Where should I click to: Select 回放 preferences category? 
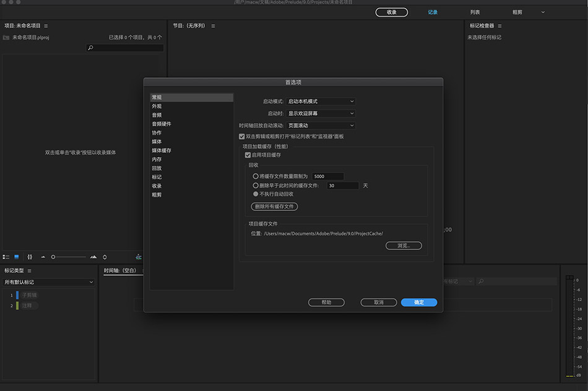point(192,168)
